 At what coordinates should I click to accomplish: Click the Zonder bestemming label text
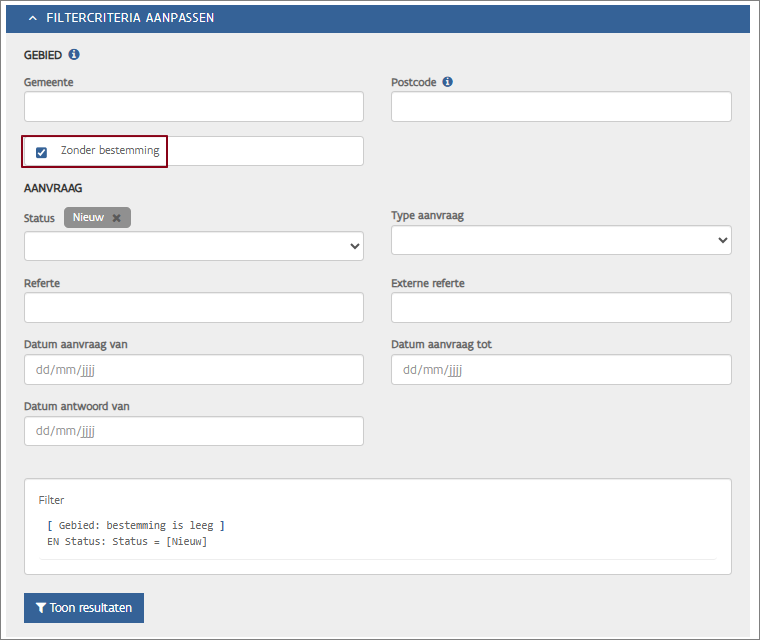tap(109, 151)
